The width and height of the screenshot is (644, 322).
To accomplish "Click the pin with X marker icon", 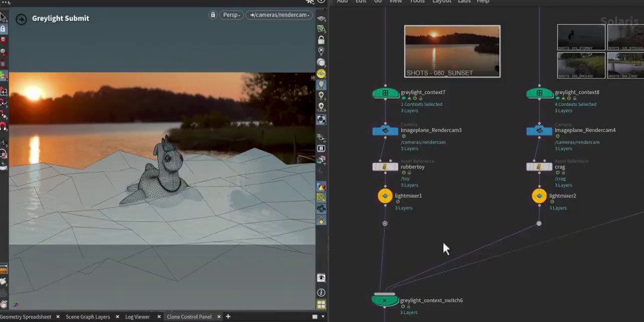I will coord(321,51).
